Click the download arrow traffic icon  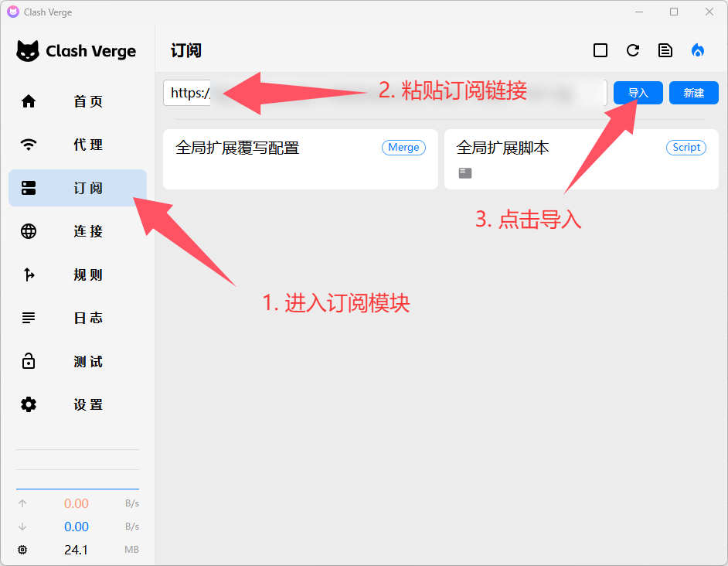(x=22, y=527)
